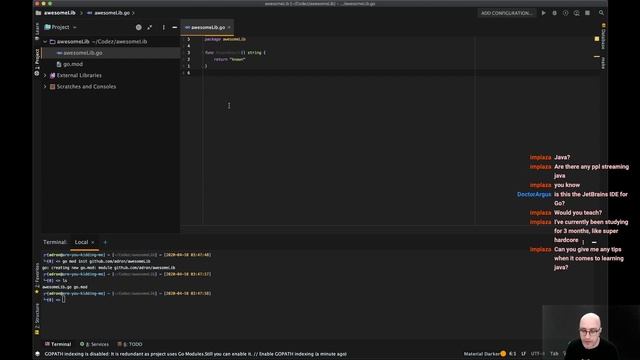Click the profiler icon beside coverage

click(x=576, y=13)
